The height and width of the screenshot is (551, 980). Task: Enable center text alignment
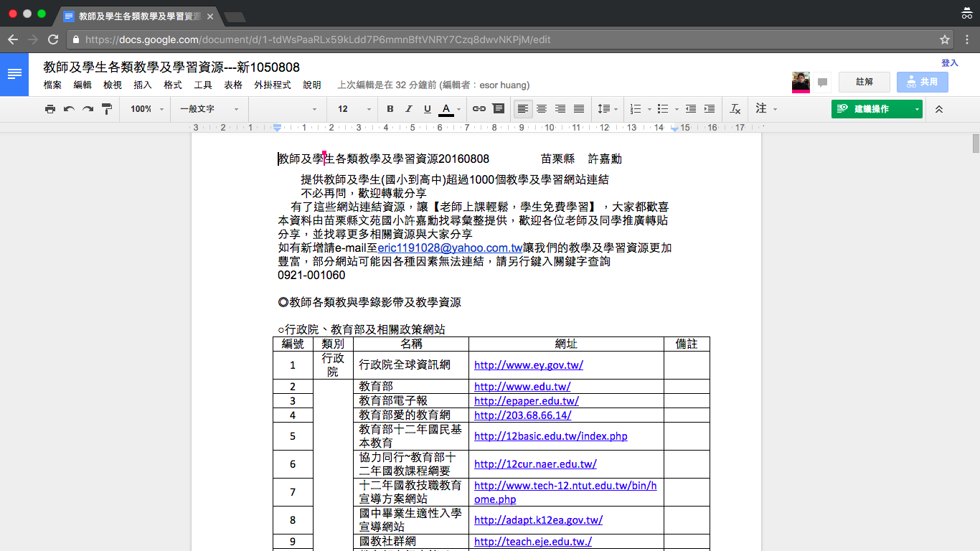pos(542,109)
